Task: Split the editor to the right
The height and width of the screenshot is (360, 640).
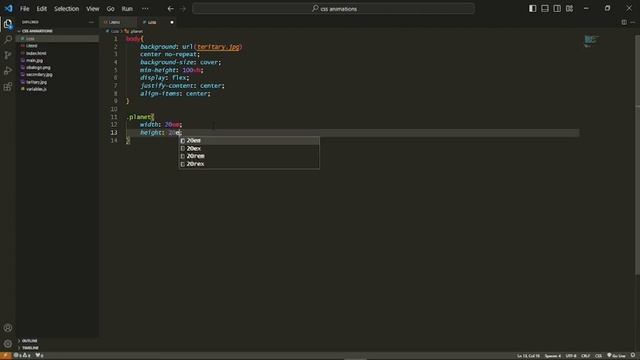Action: [x=624, y=22]
